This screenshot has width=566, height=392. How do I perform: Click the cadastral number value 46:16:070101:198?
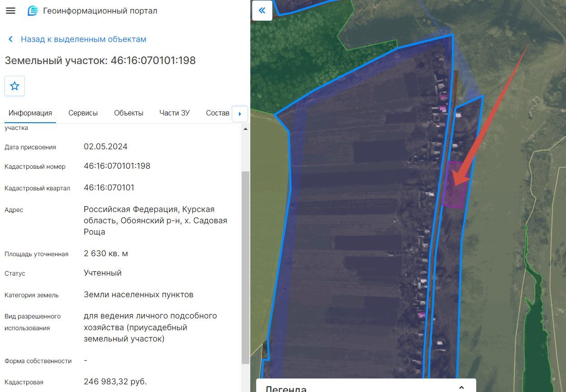(117, 166)
